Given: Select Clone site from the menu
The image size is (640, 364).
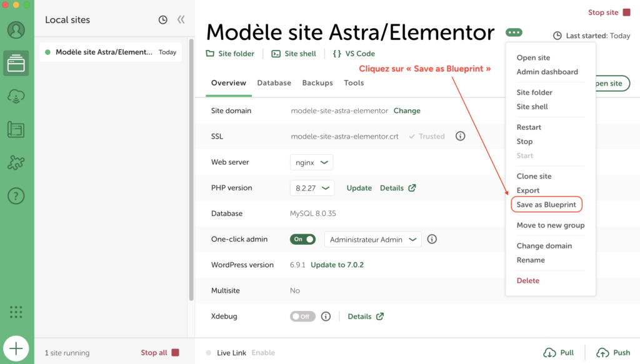Looking at the screenshot, I should 534,176.
